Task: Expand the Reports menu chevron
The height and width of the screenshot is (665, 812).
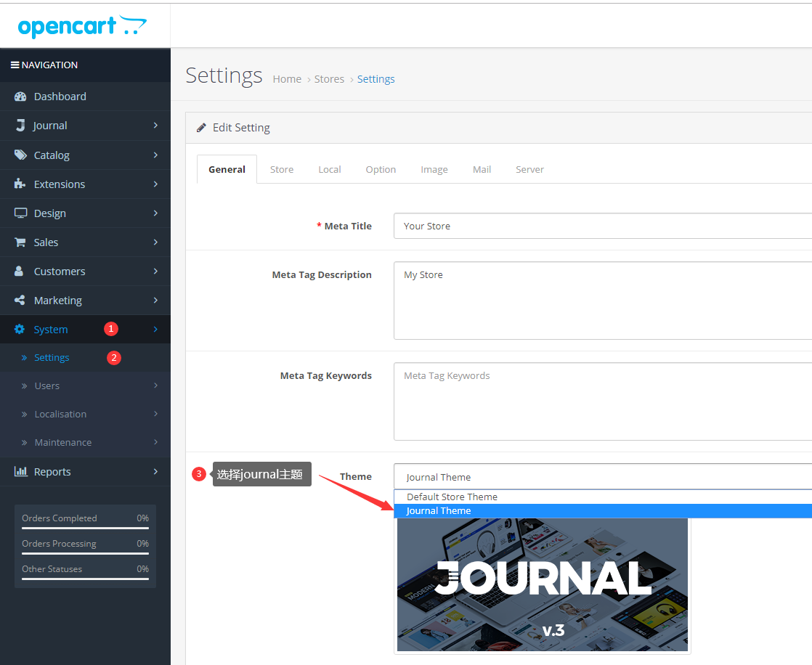Action: (x=155, y=471)
